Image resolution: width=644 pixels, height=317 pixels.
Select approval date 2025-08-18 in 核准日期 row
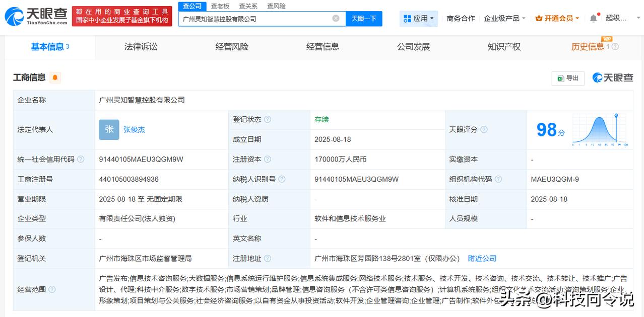pyautogui.click(x=549, y=199)
